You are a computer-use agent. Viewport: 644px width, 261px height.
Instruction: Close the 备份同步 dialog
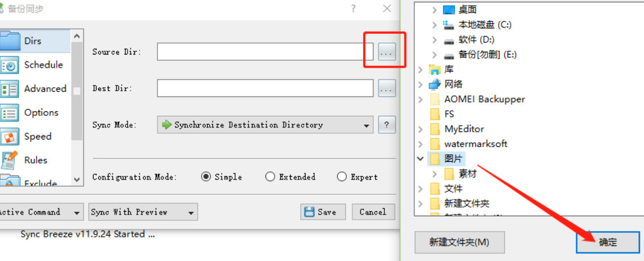point(387,9)
